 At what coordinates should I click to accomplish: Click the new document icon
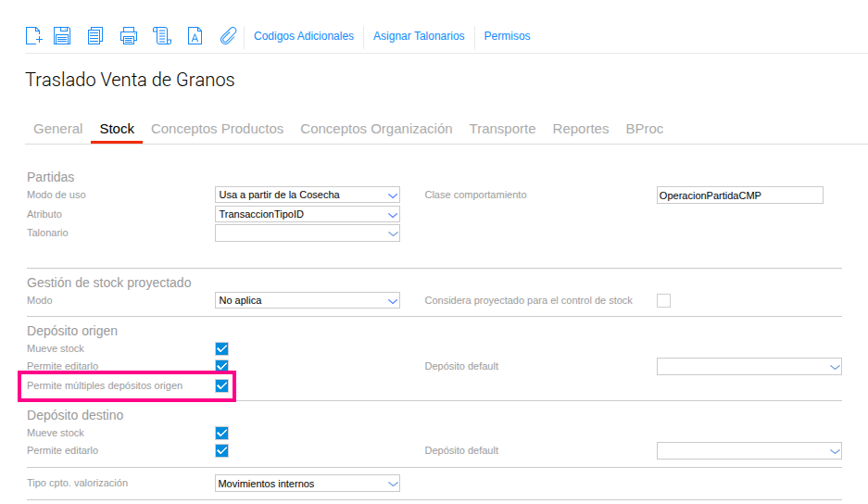pos(33,36)
